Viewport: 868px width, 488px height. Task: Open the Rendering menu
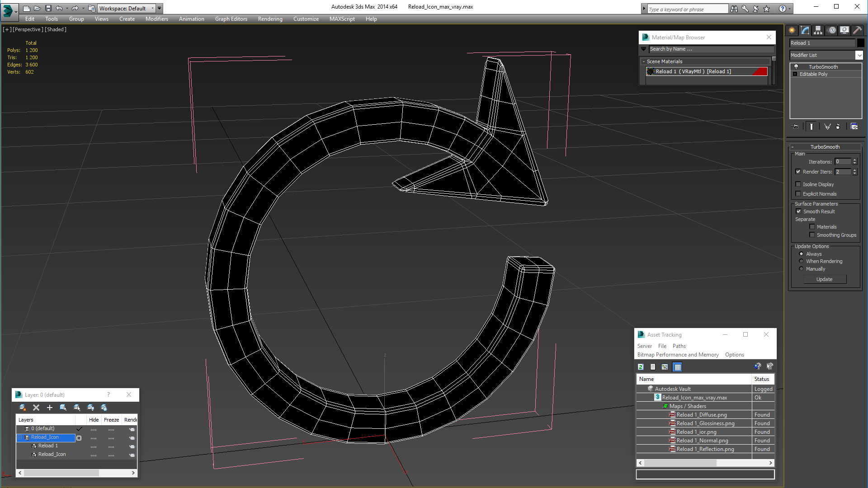coord(270,19)
